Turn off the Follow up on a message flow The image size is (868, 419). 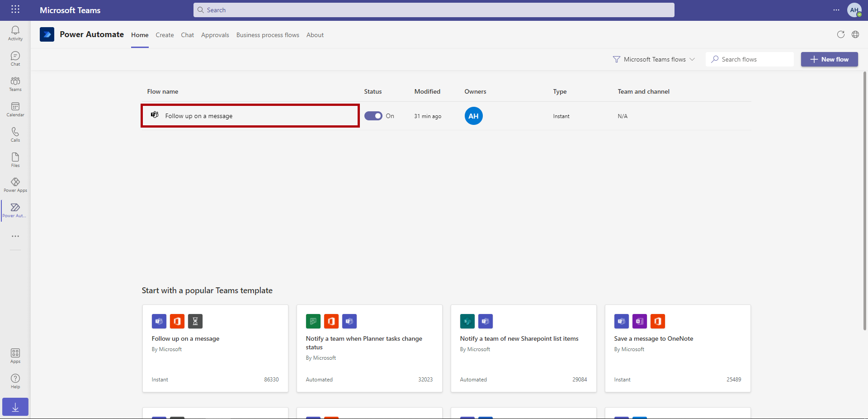click(x=373, y=116)
